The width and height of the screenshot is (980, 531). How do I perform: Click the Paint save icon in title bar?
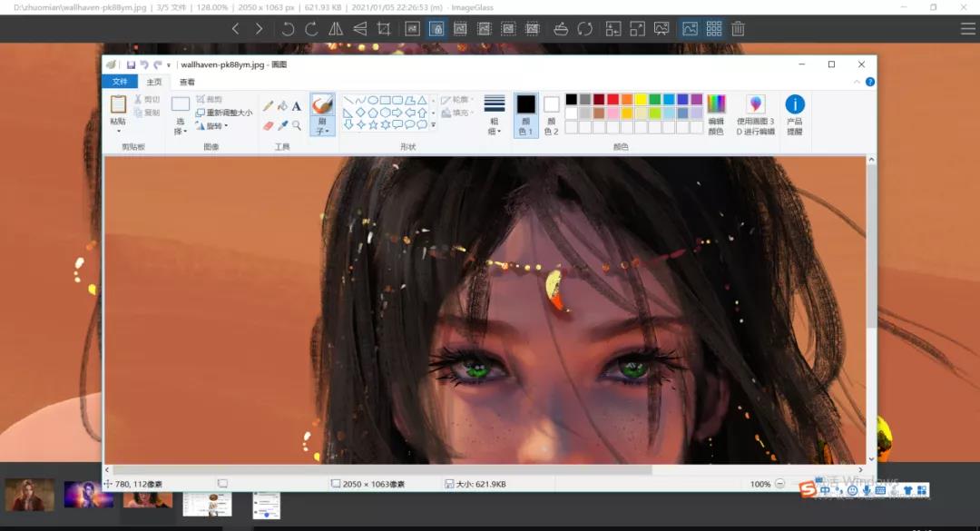[x=131, y=64]
